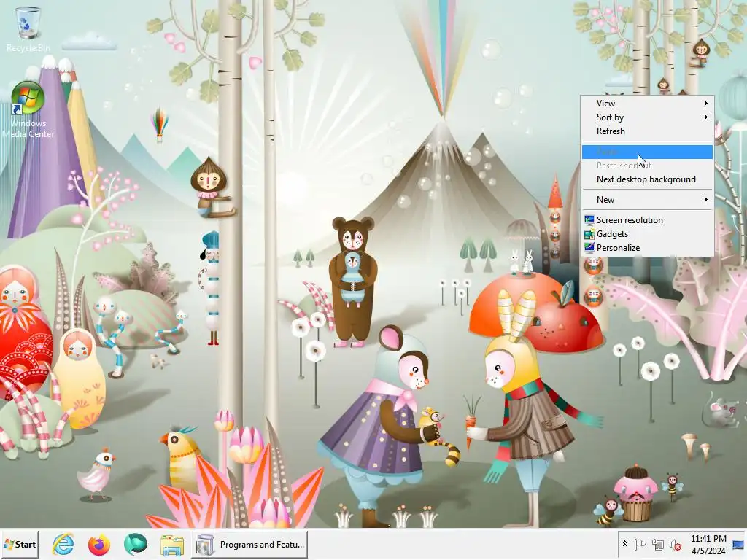Show hidden tray icons arrow
This screenshot has height=560, width=747.
[624, 544]
